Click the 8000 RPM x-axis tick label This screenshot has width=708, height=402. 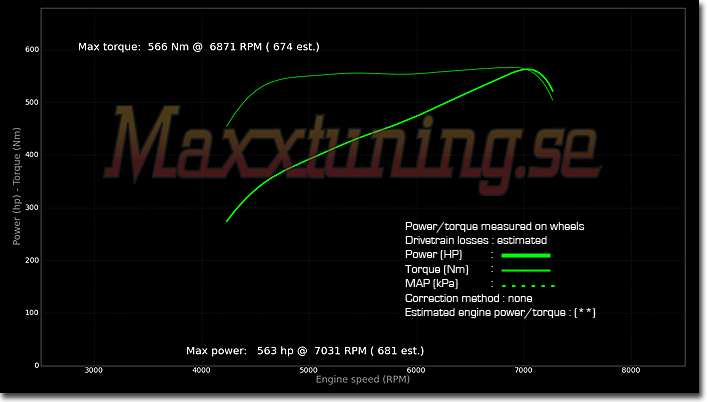click(x=631, y=370)
